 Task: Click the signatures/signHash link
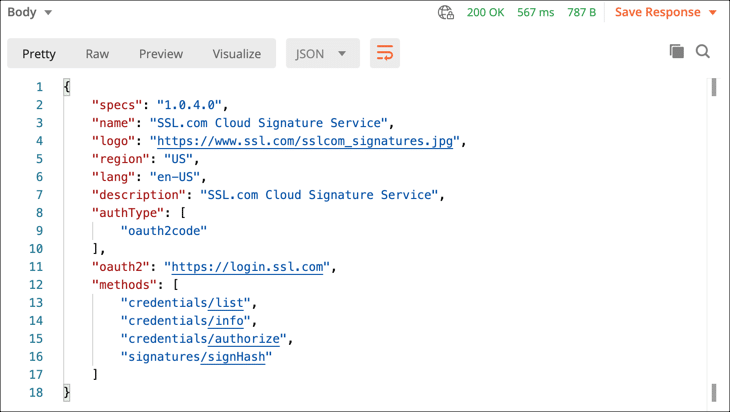pyautogui.click(x=235, y=357)
